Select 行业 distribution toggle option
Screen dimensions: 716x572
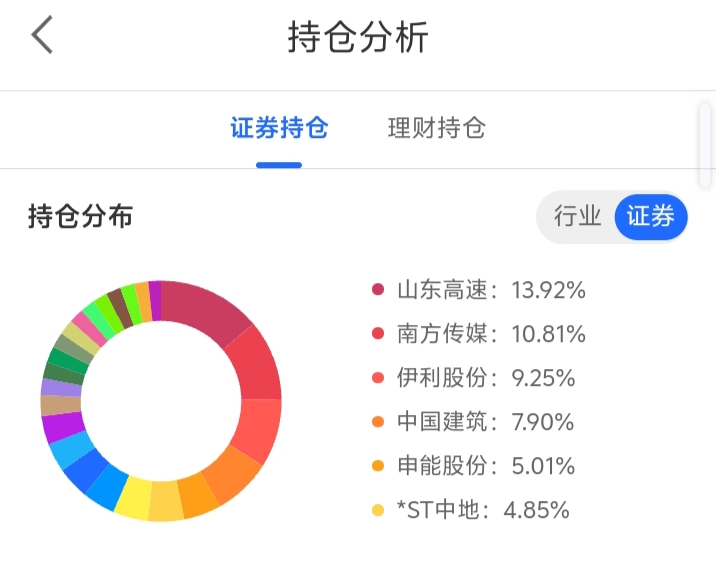[577, 216]
